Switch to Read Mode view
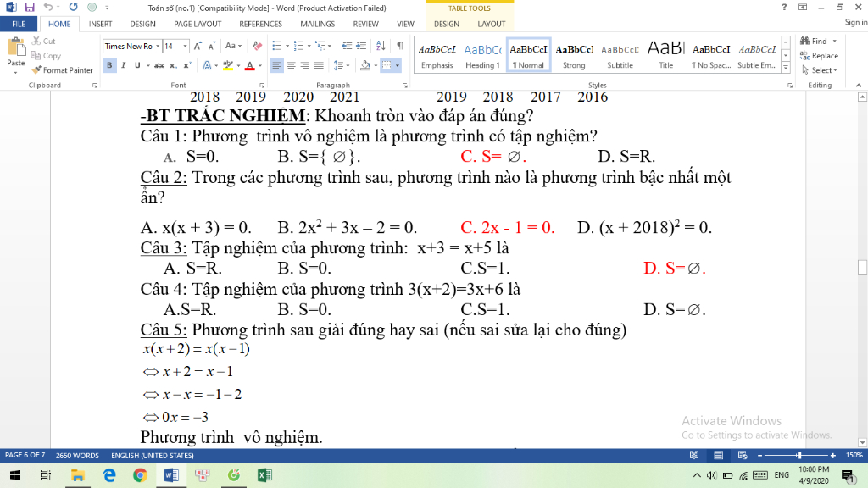The image size is (868, 488). (x=693, y=455)
